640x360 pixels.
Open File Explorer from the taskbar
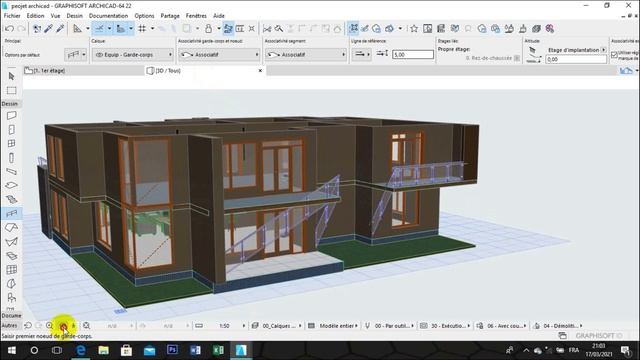[x=104, y=350]
